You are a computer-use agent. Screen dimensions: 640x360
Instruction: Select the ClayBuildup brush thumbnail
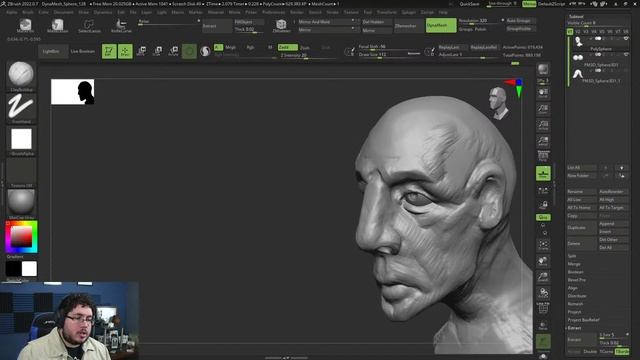[21, 74]
